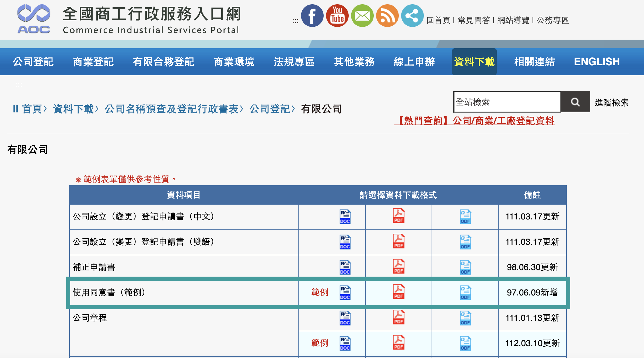644x358 pixels.
Task: Click the search magnifier button
Action: tap(575, 102)
